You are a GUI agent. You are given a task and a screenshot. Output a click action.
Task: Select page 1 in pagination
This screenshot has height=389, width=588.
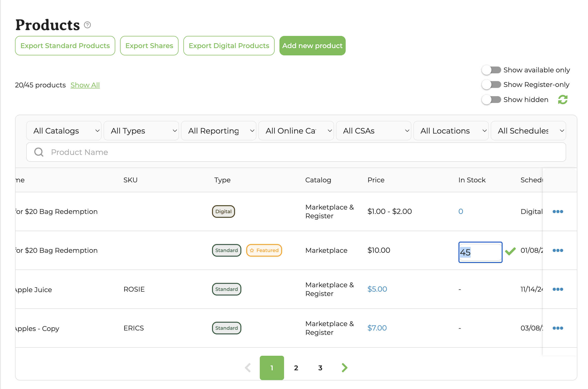[x=272, y=368]
